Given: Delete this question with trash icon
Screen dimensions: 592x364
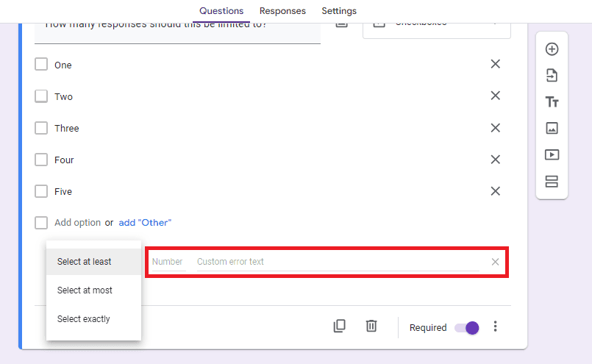Looking at the screenshot, I should tap(371, 326).
